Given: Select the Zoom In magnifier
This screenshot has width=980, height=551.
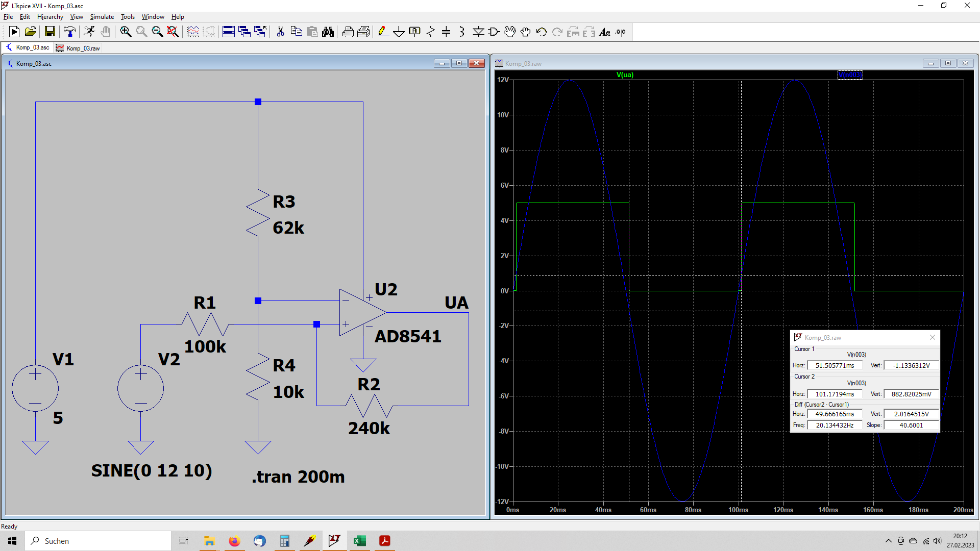Looking at the screenshot, I should pos(126,32).
